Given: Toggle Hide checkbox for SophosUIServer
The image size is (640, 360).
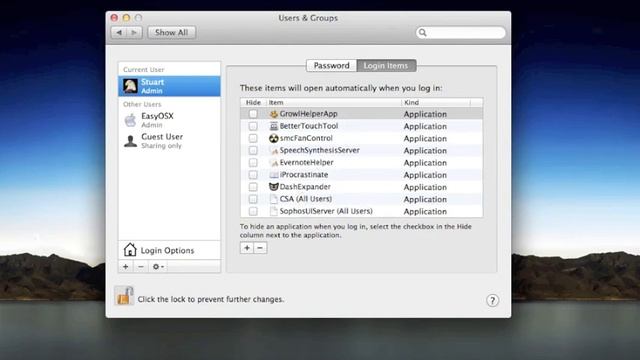Looking at the screenshot, I should coord(253,211).
